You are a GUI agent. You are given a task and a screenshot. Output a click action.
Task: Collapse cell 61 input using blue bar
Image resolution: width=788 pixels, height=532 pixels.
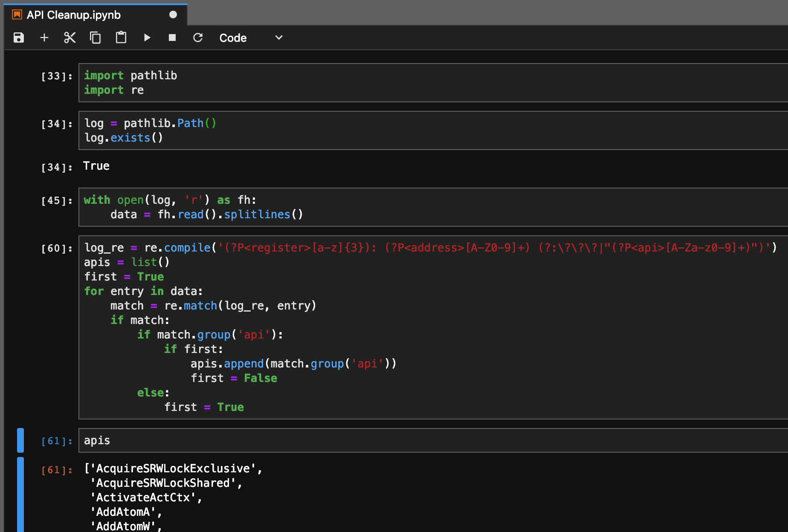tap(20, 440)
